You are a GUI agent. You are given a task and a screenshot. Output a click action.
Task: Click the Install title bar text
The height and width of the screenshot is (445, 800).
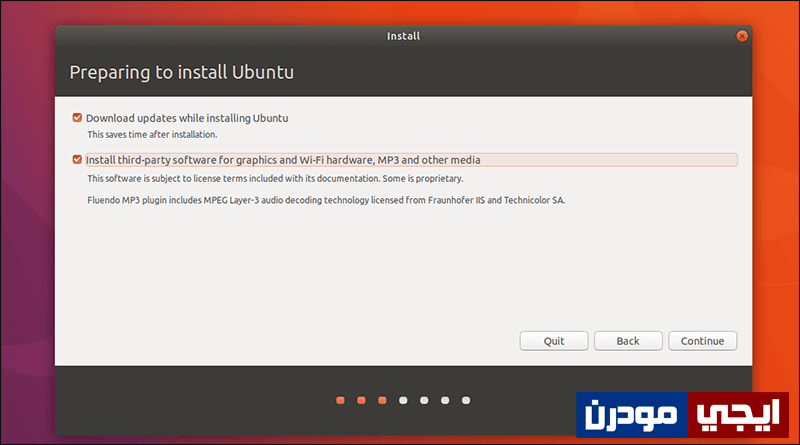coord(404,36)
